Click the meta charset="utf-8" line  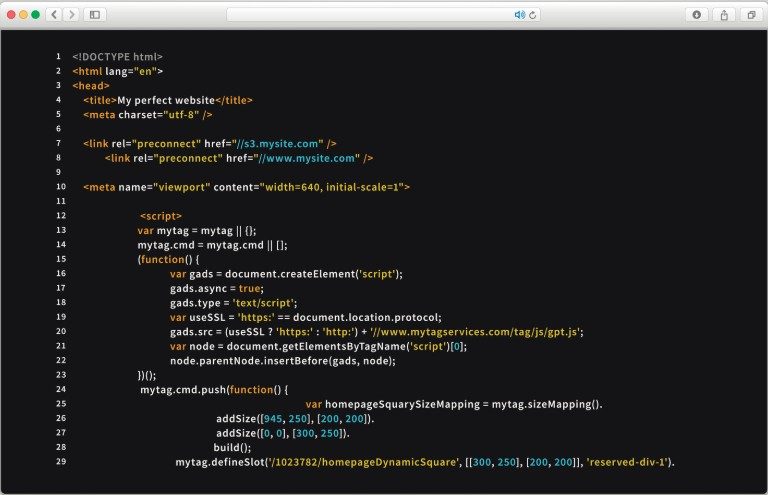(148, 115)
